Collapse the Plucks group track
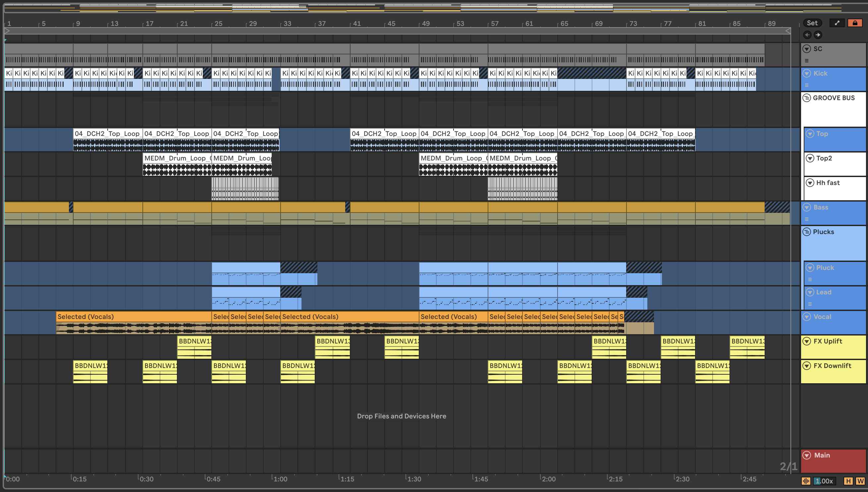Screen dimensions: 868x492 [807, 232]
